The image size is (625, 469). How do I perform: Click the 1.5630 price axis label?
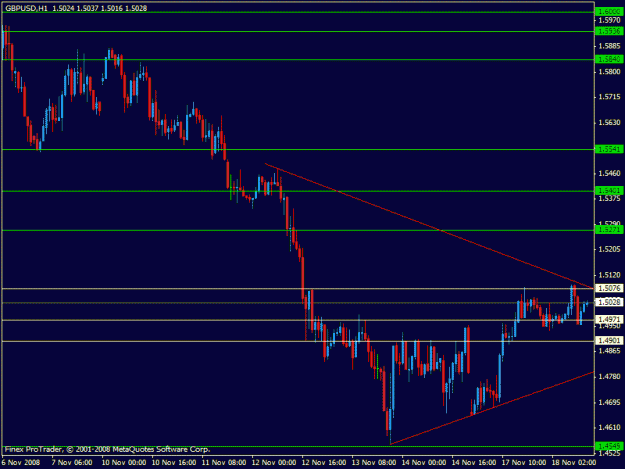click(x=609, y=122)
